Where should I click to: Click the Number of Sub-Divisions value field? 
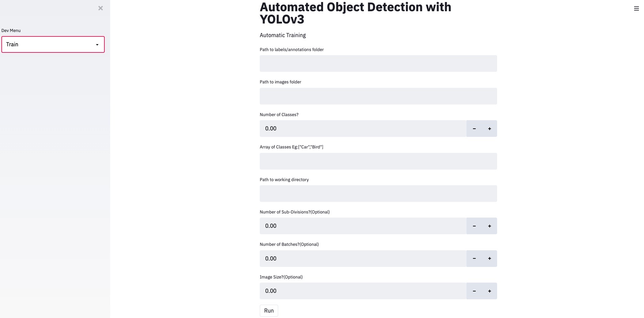coord(363,226)
